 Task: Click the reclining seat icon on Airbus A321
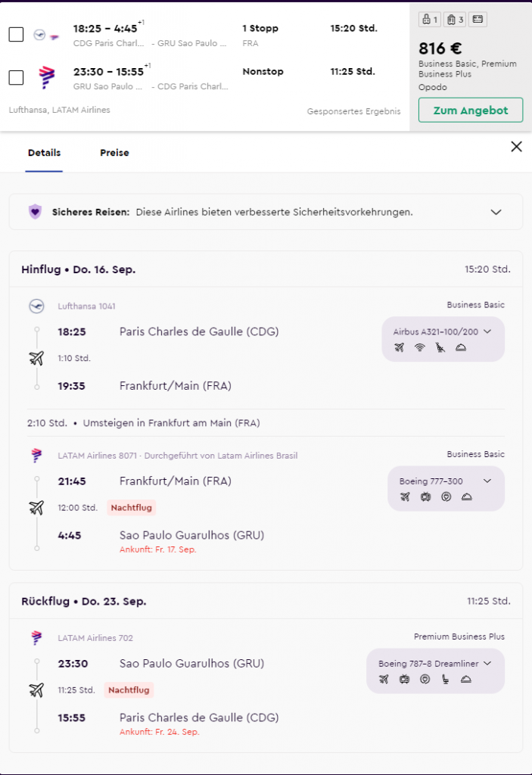[440, 347]
